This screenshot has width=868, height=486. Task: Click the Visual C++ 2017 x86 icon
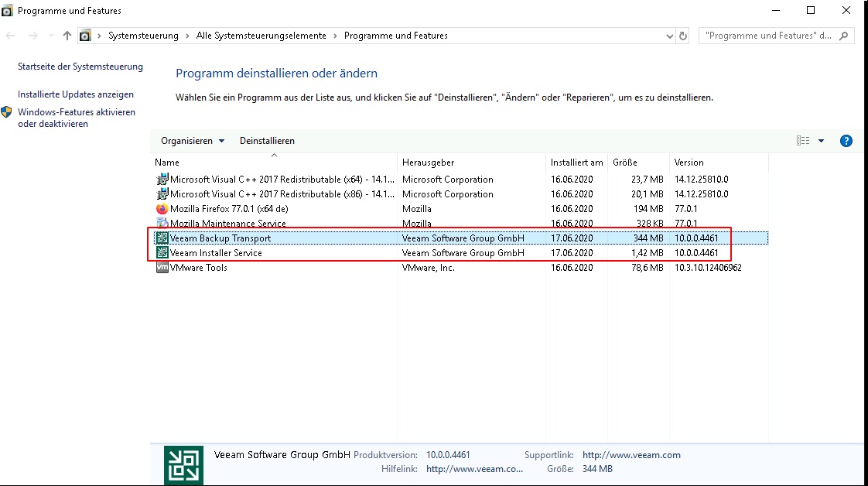162,193
